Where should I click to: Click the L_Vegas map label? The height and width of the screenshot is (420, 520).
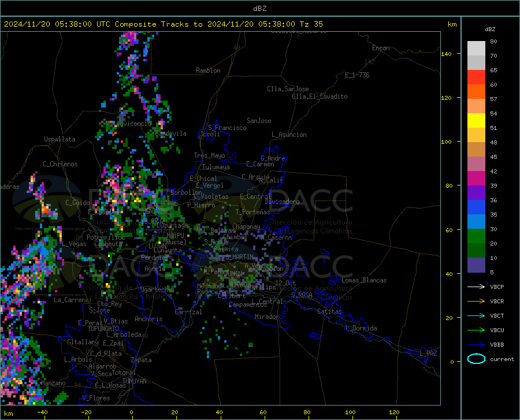pyautogui.click(x=74, y=244)
